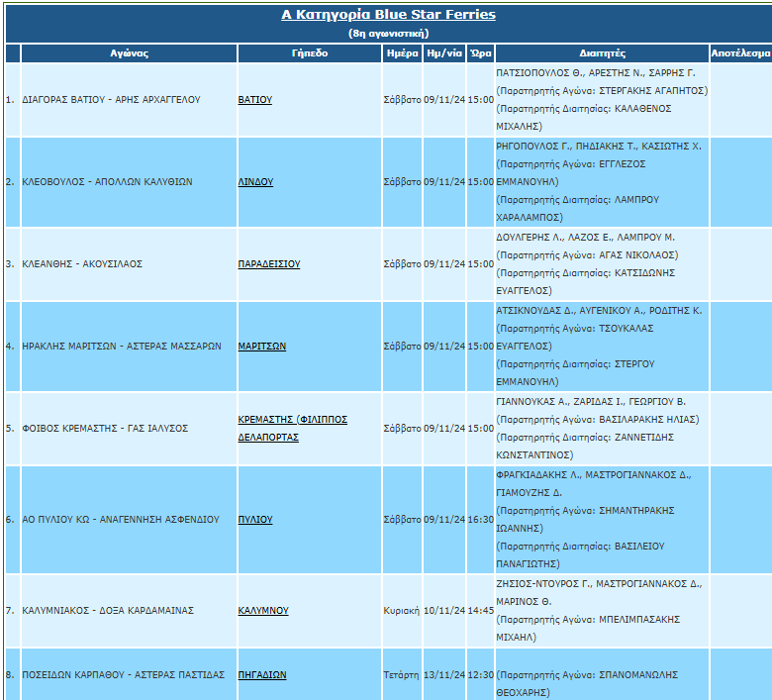Viewport: 772px width, 700px height.
Task: Open the ΛΙΝΔΟΥ stadium link
Action: pos(255,182)
